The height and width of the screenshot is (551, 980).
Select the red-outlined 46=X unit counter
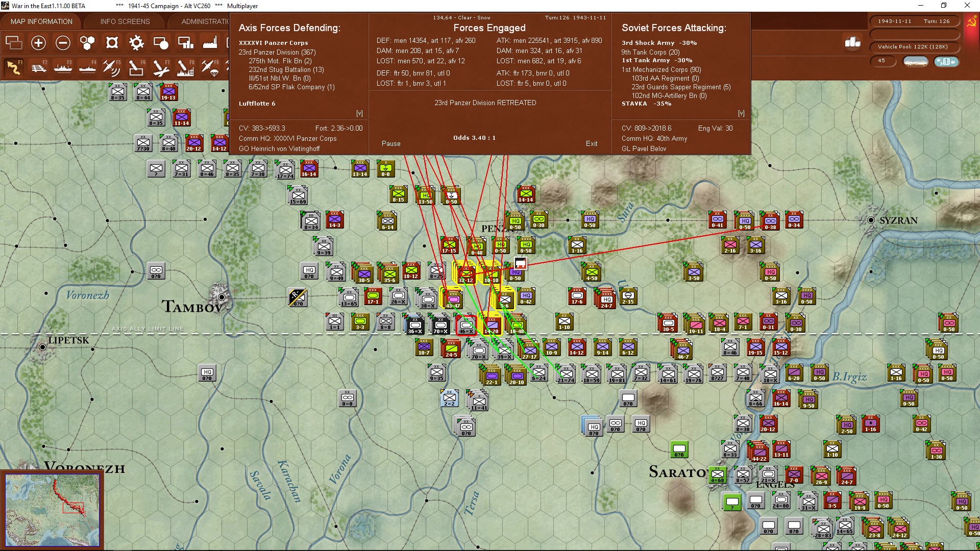tap(466, 325)
